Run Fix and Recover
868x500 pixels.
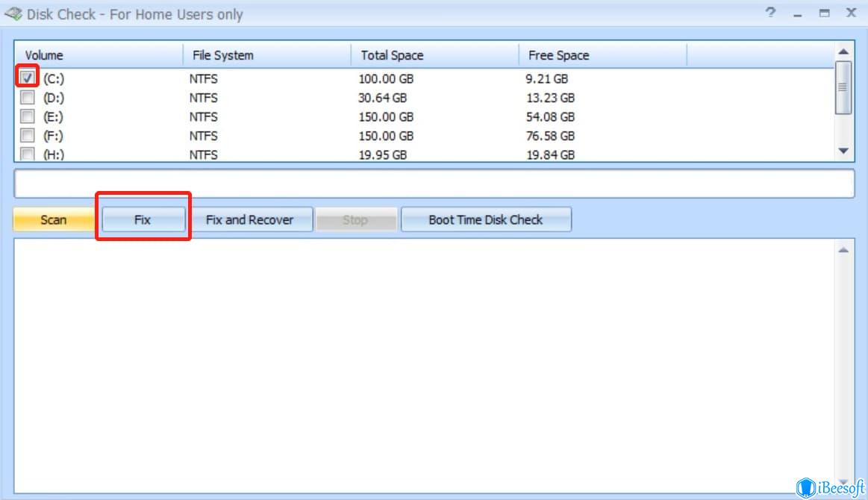[x=250, y=220]
